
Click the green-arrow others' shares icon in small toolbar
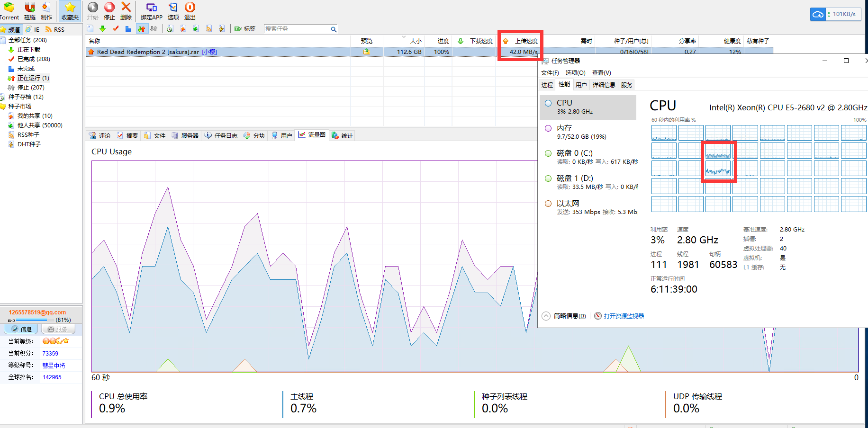coord(196,29)
